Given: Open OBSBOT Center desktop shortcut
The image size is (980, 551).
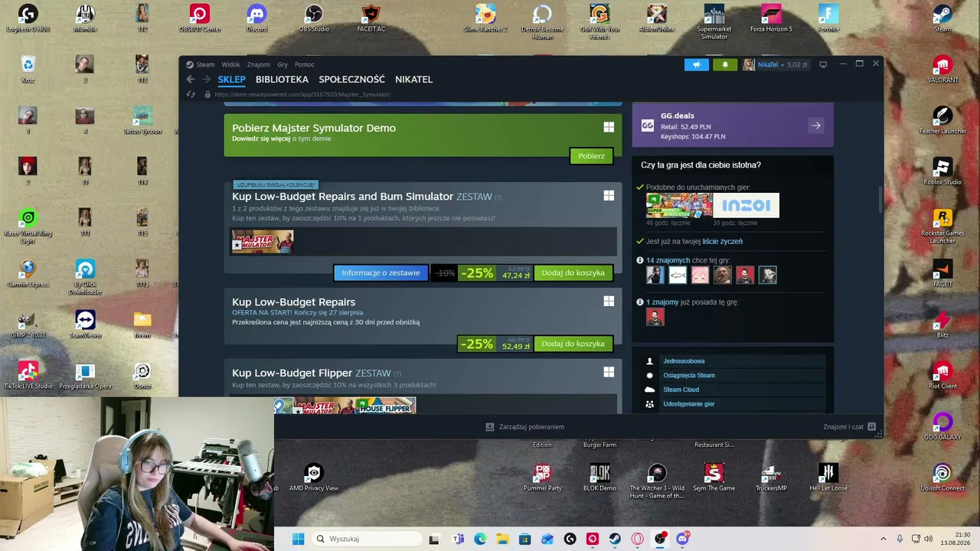Looking at the screenshot, I should pyautogui.click(x=200, y=19).
